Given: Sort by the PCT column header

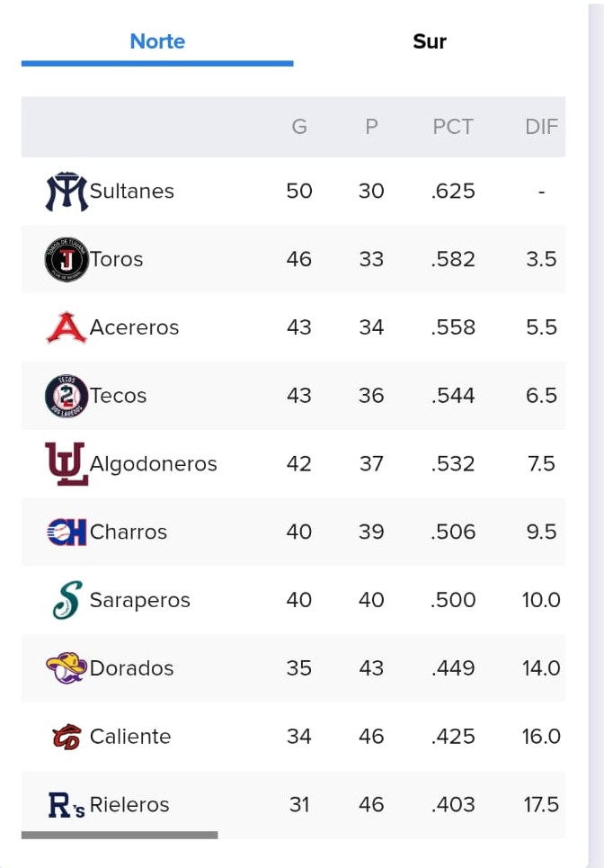Looking at the screenshot, I should point(453,127).
